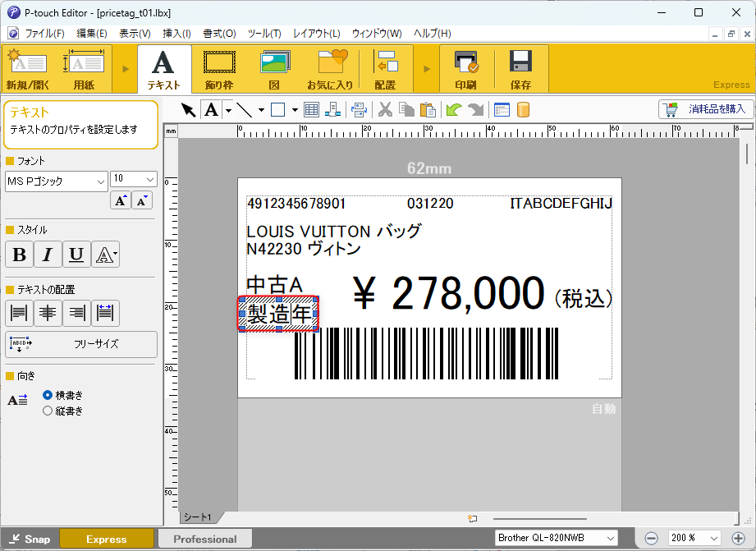This screenshot has width=756, height=551.
Task: Open the 200 % zoom dropdown
Action: pos(694,538)
